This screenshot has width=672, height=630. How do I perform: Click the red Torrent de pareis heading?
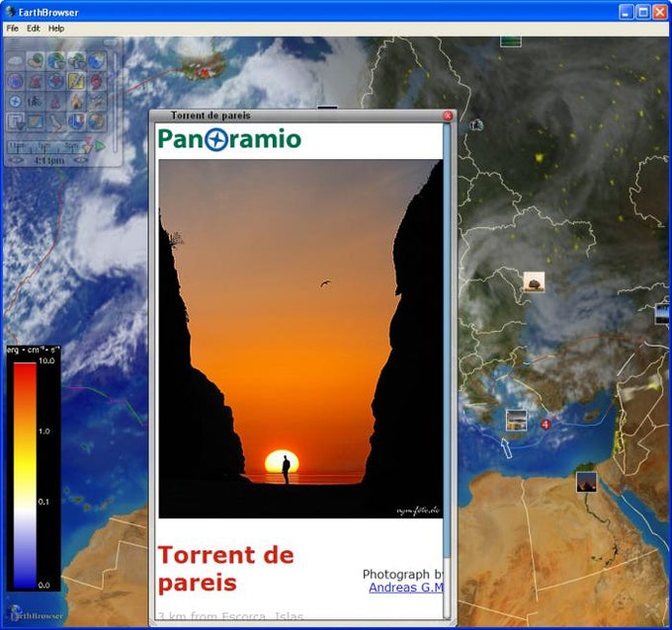point(226,569)
